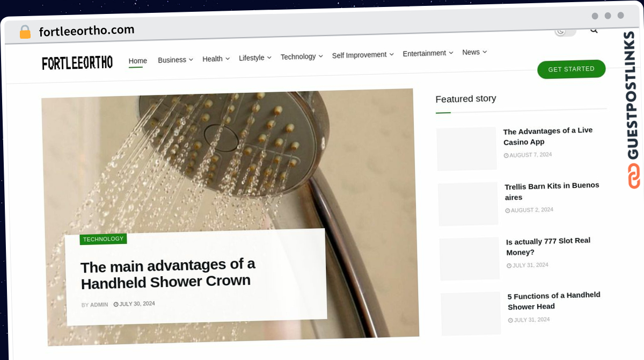Click the August 7, 2024 date
644x360 pixels.
528,155
